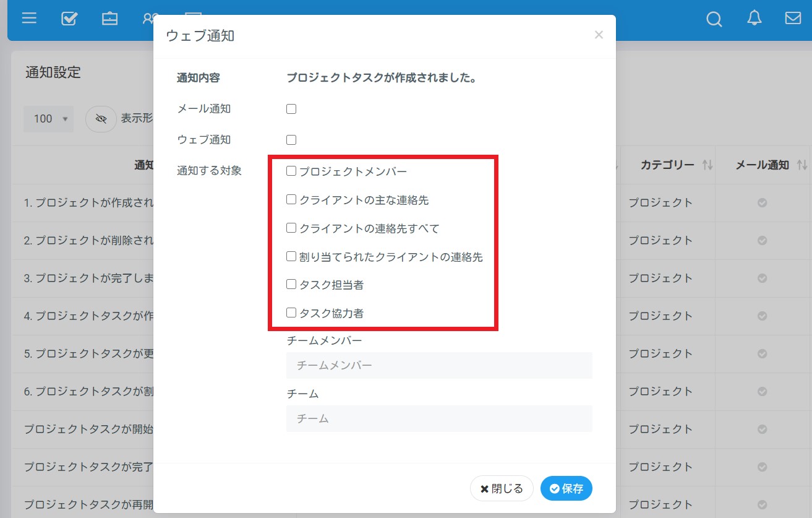Image resolution: width=812 pixels, height=518 pixels.
Task: Check クライアントの連絡先すべて option
Action: click(291, 228)
